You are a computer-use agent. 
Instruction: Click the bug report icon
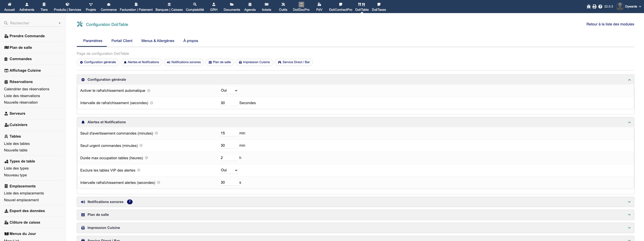(589, 7)
